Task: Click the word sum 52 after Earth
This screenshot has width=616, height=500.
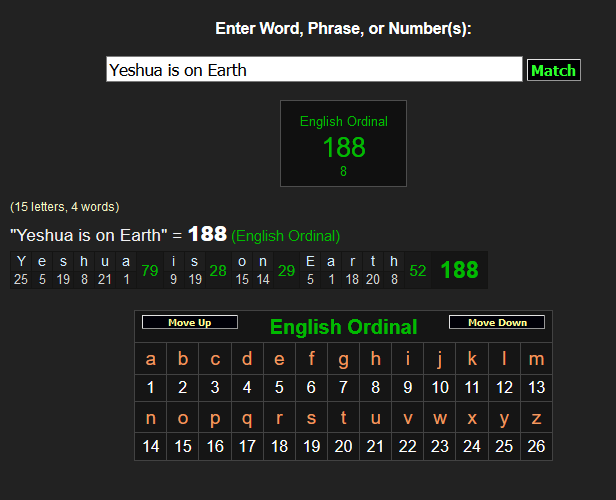Action: (418, 270)
